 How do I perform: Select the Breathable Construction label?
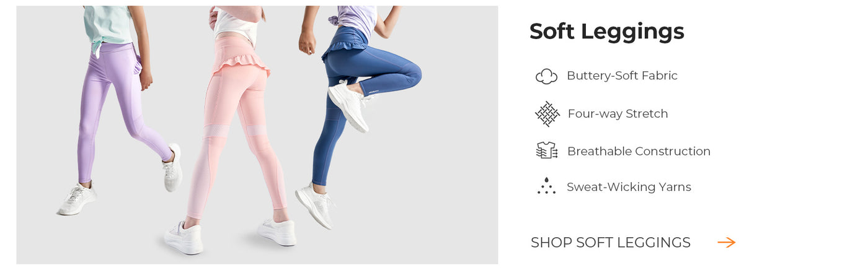[x=639, y=151]
